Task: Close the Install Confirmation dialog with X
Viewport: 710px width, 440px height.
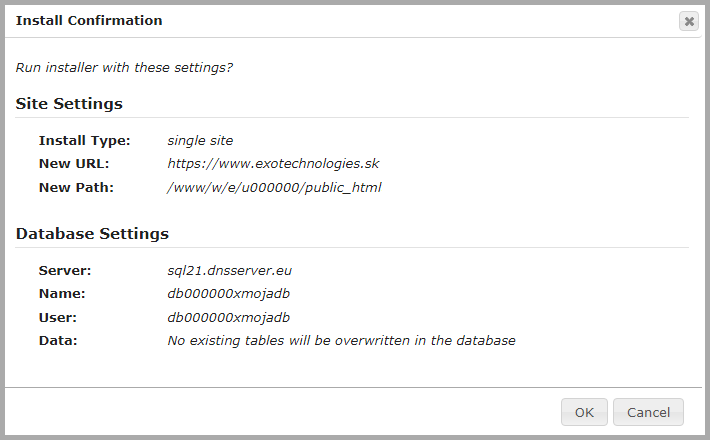Action: point(688,21)
